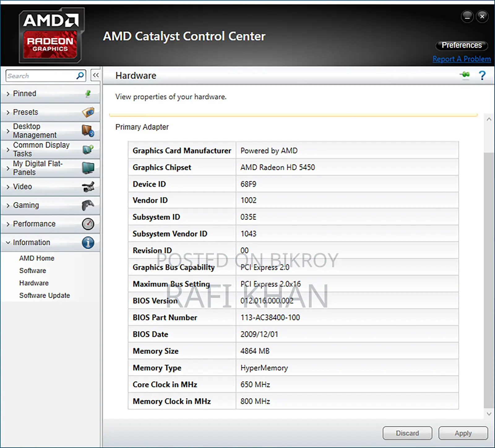This screenshot has height=448, width=495.
Task: Click the Desktop Management icon
Action: coord(88,131)
